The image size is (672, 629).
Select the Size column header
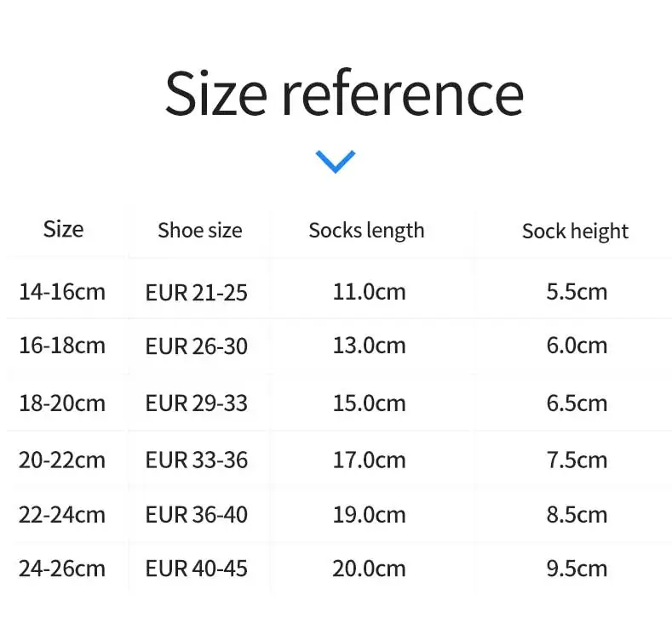63,229
